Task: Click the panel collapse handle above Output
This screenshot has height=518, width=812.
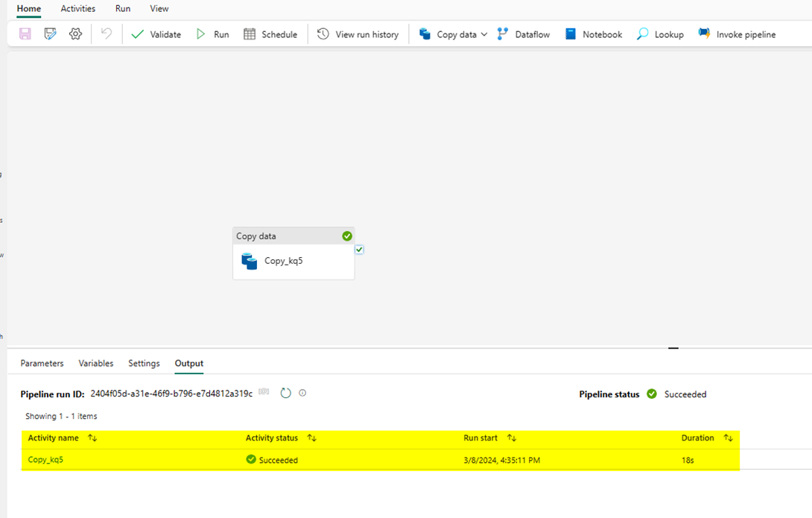Action: click(x=673, y=348)
